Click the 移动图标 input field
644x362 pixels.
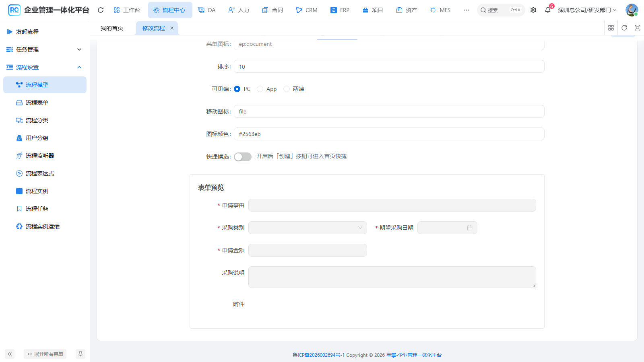pyautogui.click(x=389, y=111)
